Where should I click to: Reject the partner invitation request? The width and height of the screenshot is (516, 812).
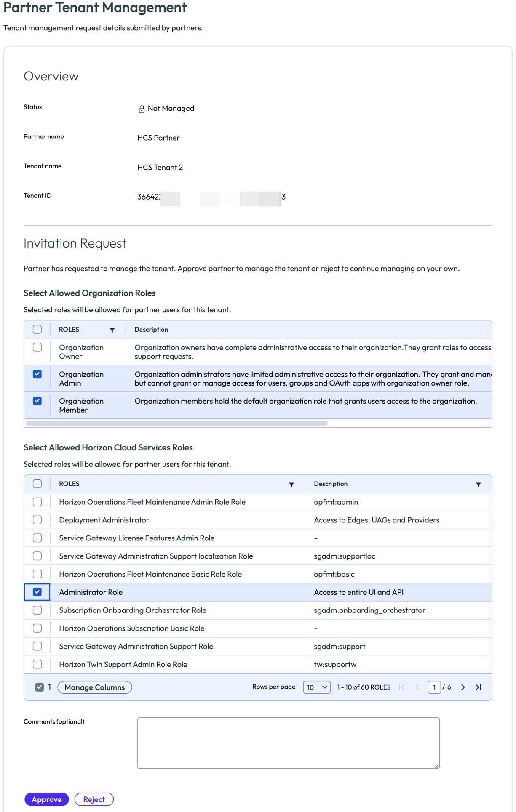point(94,799)
